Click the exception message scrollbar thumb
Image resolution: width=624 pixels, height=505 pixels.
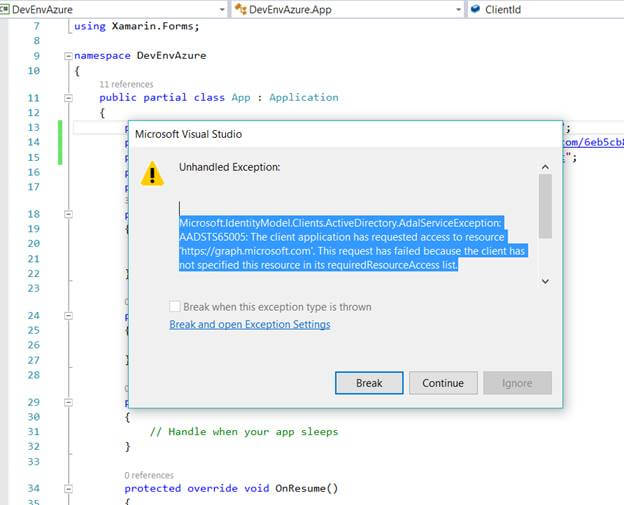pos(545,206)
